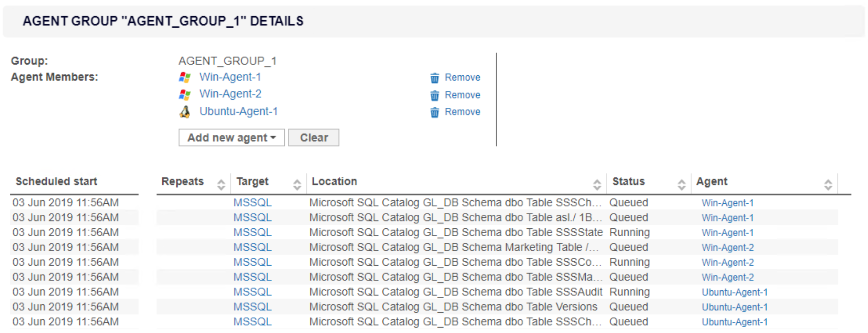Click the Windows logo icon for Win-Agent-1
The height and width of the screenshot is (333, 868).
(x=185, y=77)
